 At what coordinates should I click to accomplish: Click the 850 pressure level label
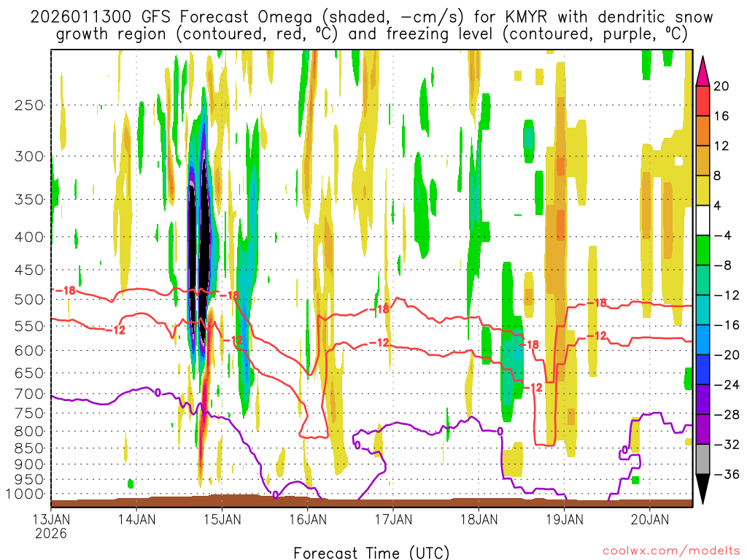[29, 448]
